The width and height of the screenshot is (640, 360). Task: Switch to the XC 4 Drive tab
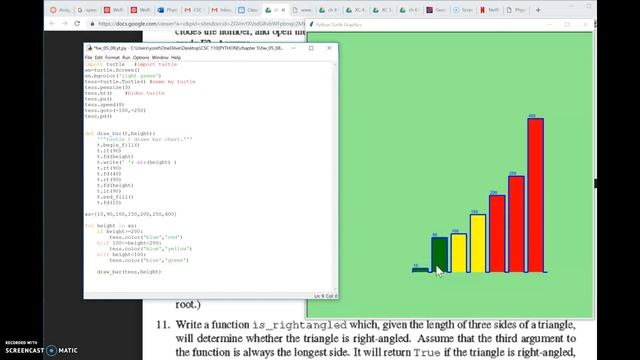pos(355,10)
